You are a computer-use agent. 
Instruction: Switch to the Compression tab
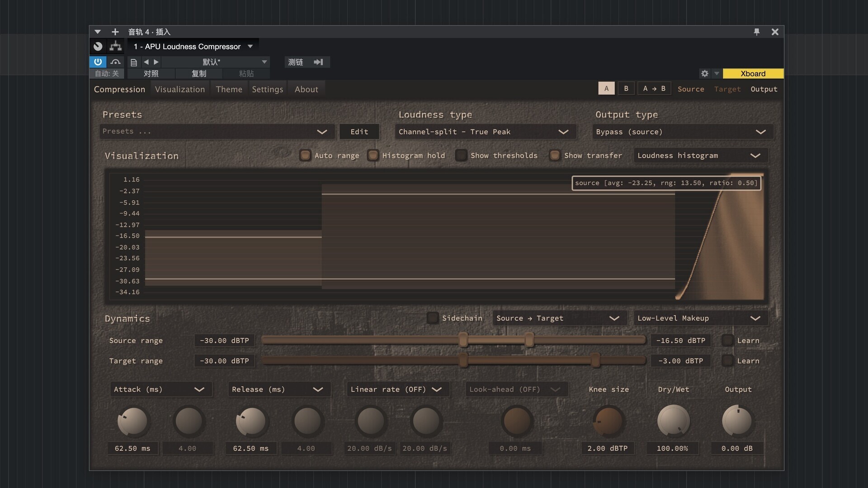(119, 89)
